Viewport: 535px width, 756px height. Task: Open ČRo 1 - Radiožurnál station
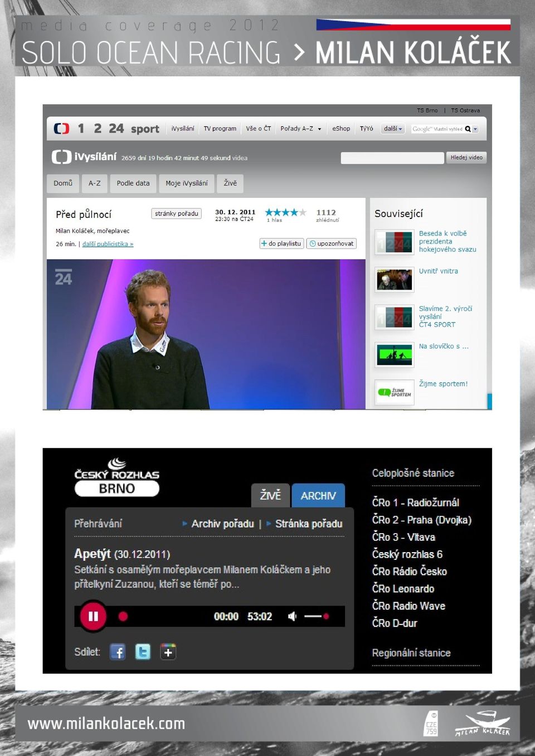click(415, 503)
